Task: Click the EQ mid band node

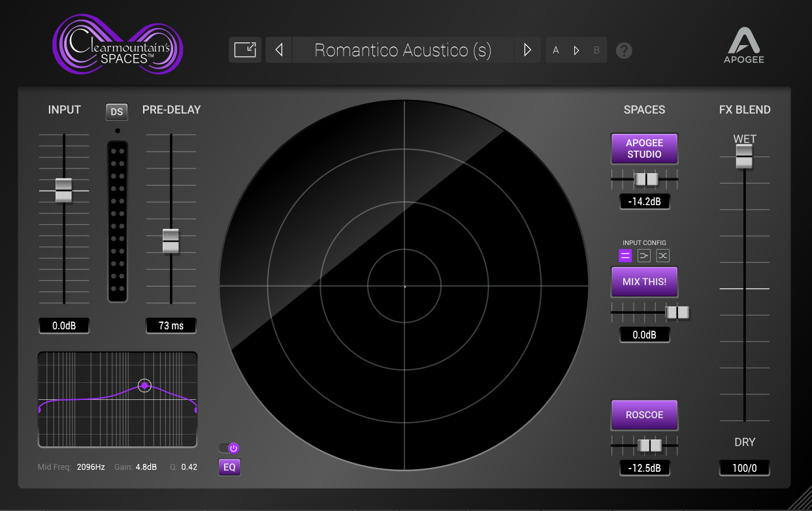Action: click(x=145, y=386)
